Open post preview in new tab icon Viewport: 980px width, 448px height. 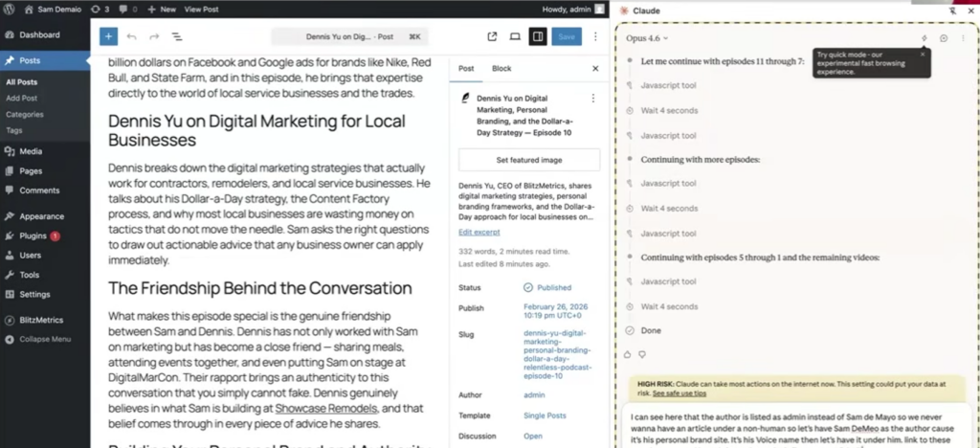492,36
